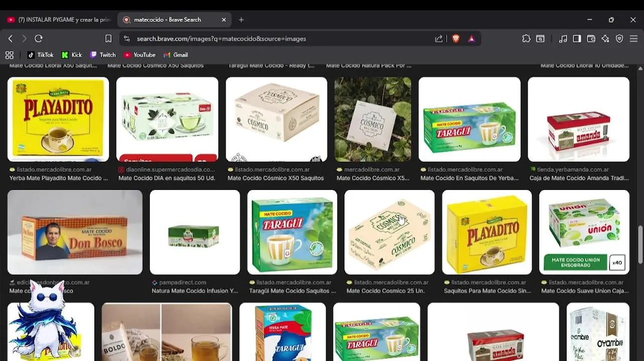This screenshot has width=644, height=361.
Task: Open the bottom-row Taragüi mate cocido box image
Action: coord(376,332)
